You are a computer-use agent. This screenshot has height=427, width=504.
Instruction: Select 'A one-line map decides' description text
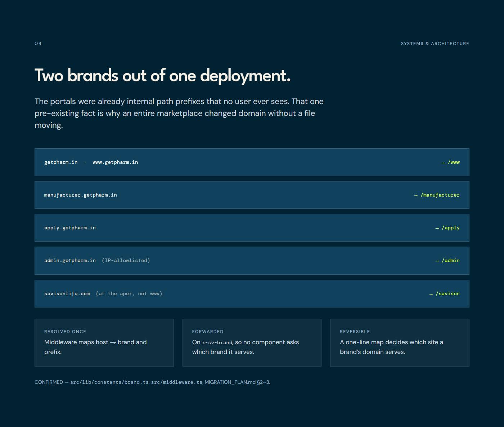(x=391, y=347)
